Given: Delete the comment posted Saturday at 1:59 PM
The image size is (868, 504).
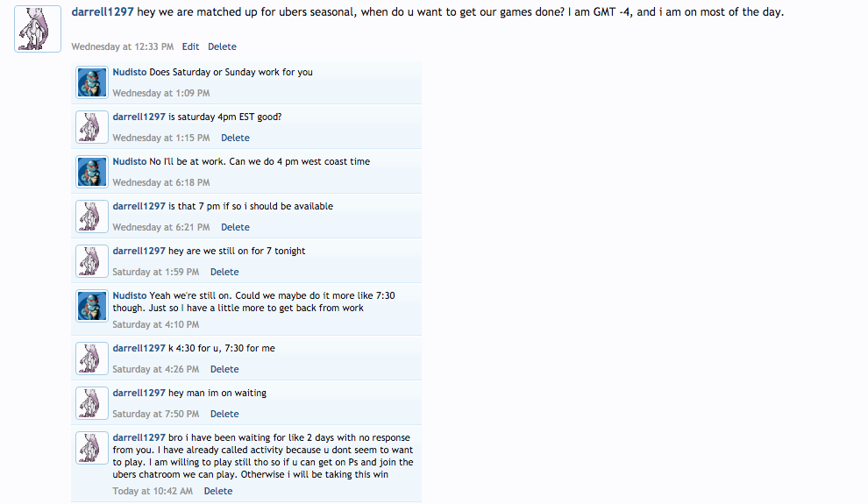Looking at the screenshot, I should click(224, 272).
